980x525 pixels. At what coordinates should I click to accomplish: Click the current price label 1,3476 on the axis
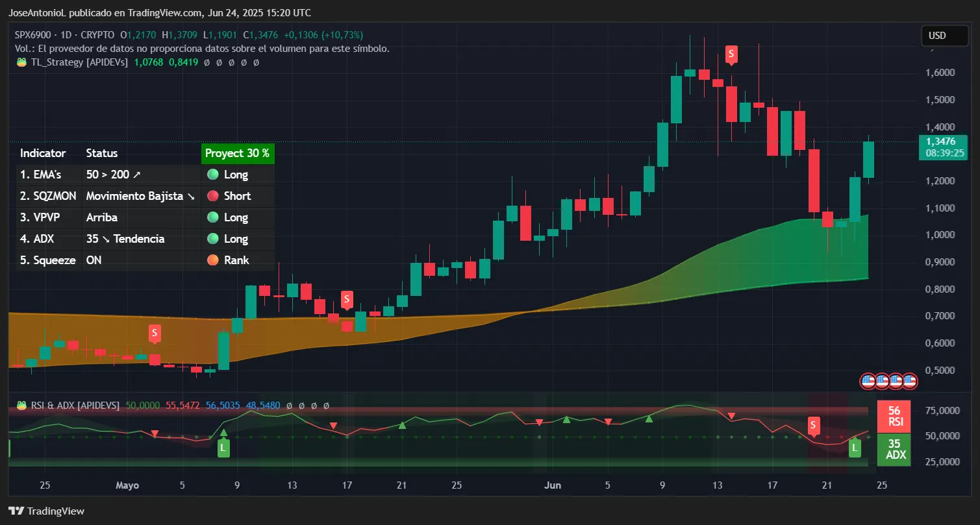pyautogui.click(x=941, y=141)
